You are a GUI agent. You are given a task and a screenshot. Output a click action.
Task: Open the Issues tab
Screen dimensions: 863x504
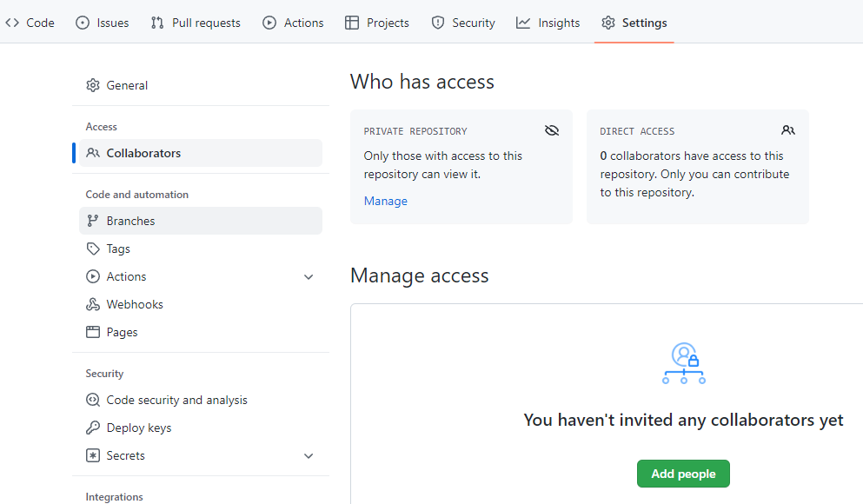103,23
